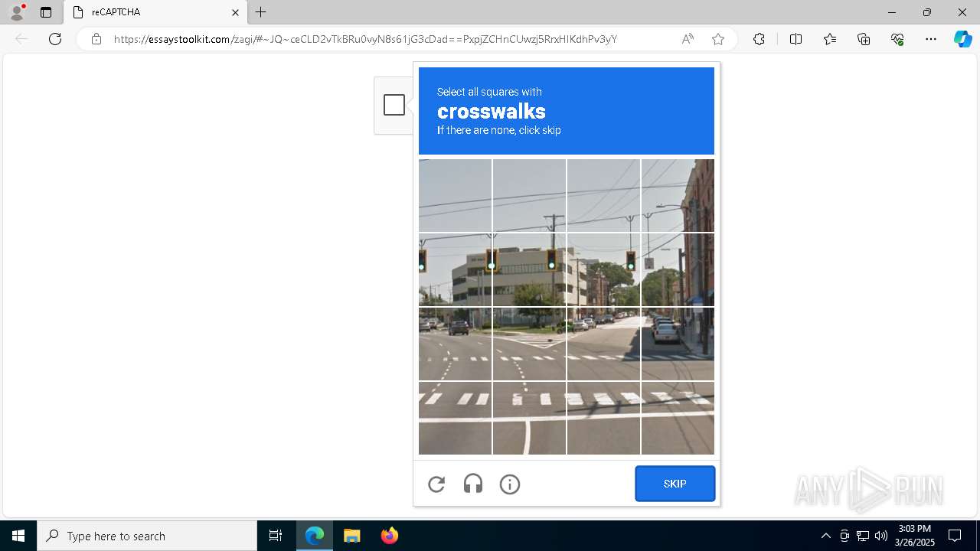
Task: Open a new browser tab
Action: (x=261, y=12)
